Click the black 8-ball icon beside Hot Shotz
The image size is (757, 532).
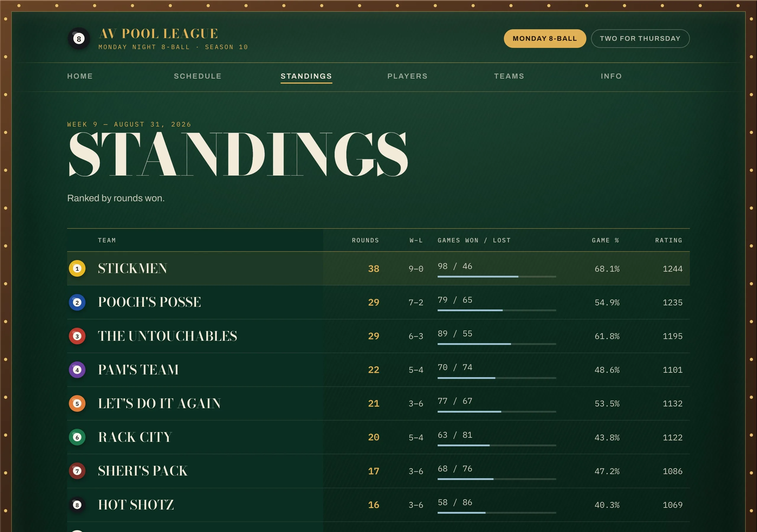coord(77,505)
